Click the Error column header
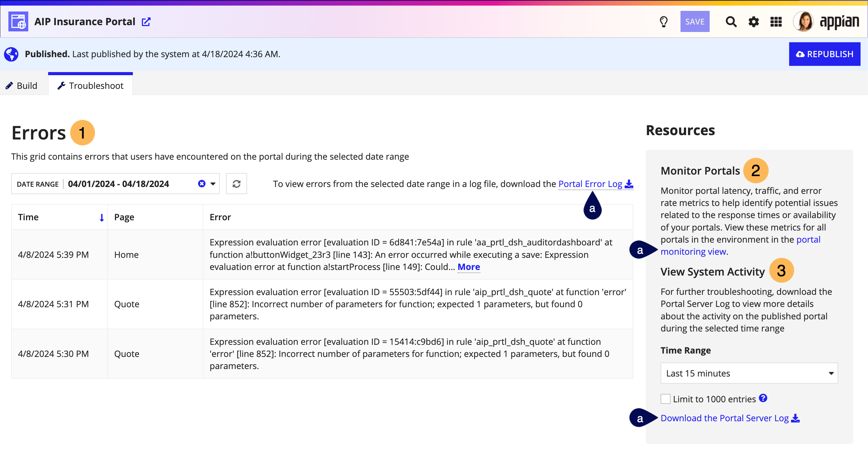 (418, 217)
